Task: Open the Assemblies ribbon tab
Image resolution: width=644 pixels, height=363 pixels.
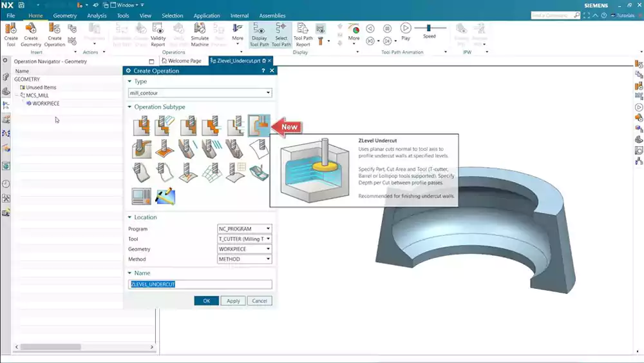Action: tap(272, 15)
